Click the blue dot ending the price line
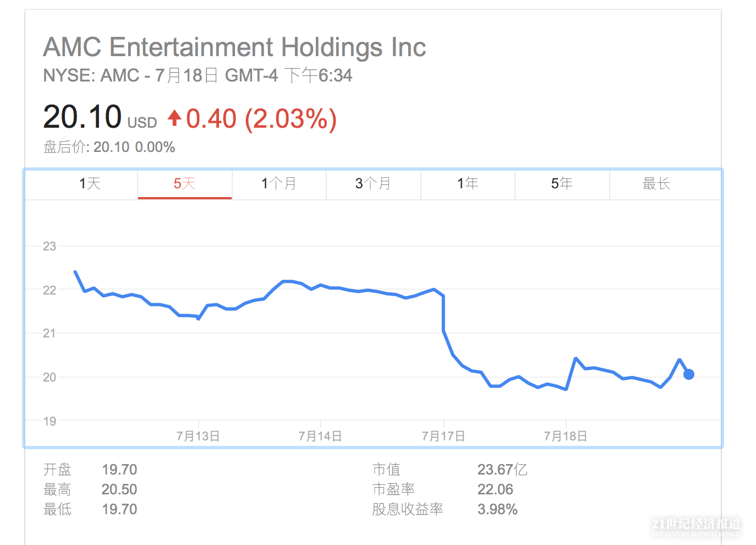Image resolution: width=756 pixels, height=545 pixels. click(688, 374)
